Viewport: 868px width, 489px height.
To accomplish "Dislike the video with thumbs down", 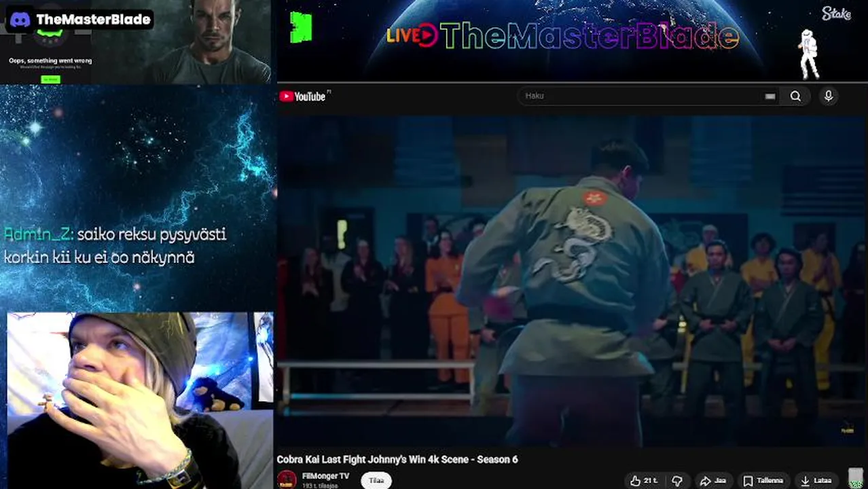I will point(676,480).
